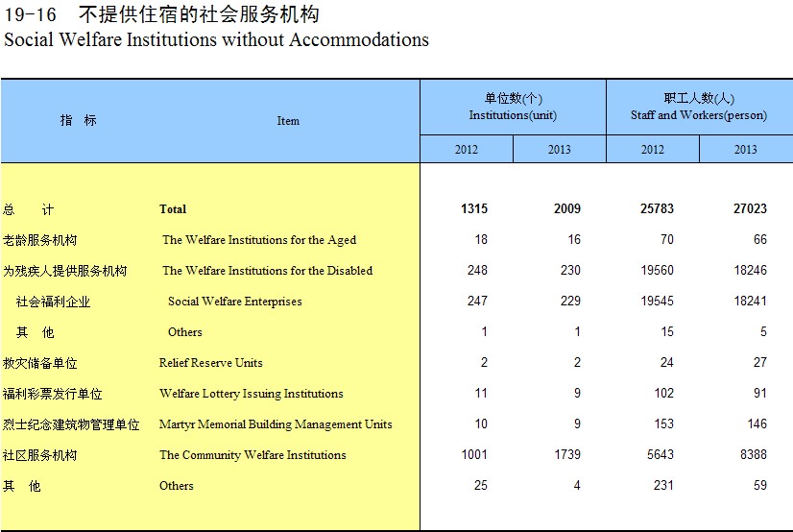Click the 2013 header under Staff and Workers

[745, 150]
